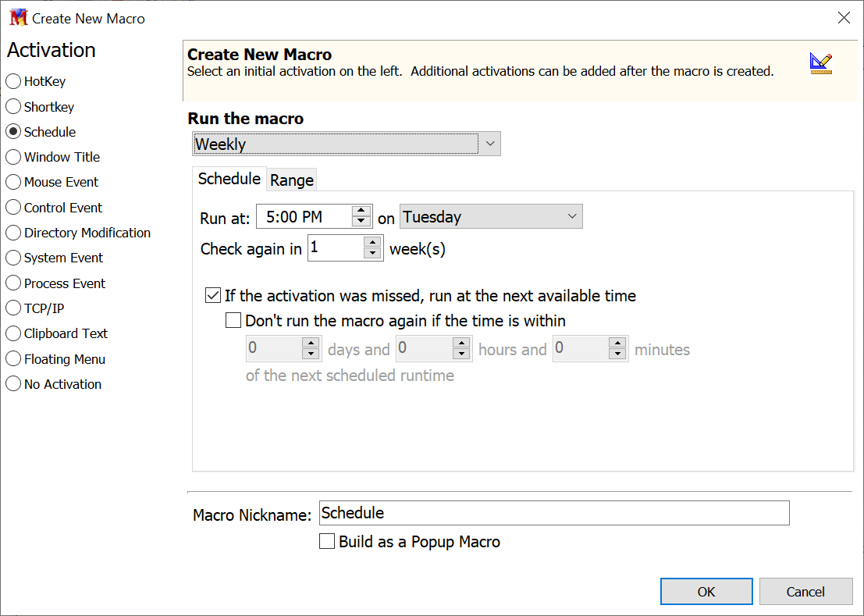864x616 pixels.
Task: Increase the Run at time with up arrow
Action: coord(361,211)
